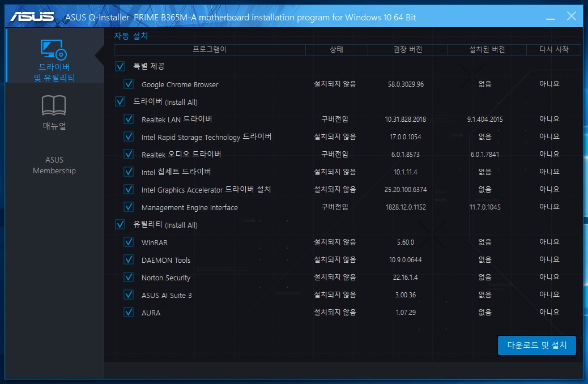Uncheck Intel Rapid Storage Technology 드라이버
Screen dimensions: 588x384
pyautogui.click(x=129, y=136)
